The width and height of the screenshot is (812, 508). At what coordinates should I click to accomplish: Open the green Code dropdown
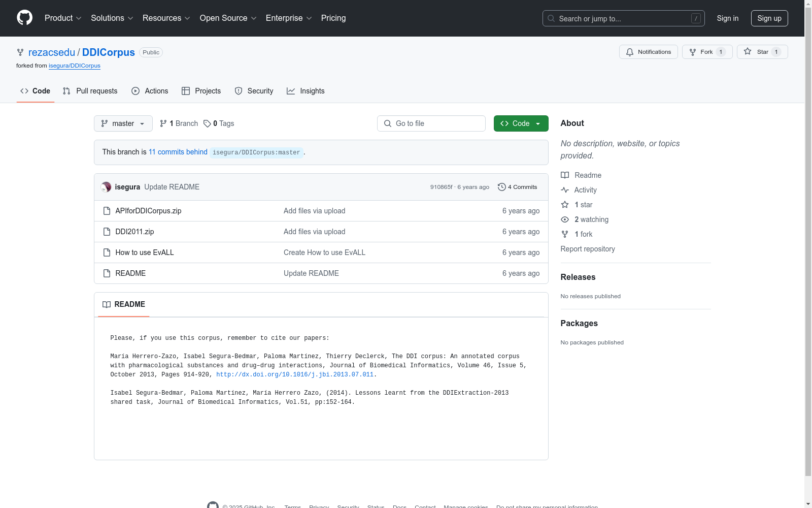click(521, 123)
